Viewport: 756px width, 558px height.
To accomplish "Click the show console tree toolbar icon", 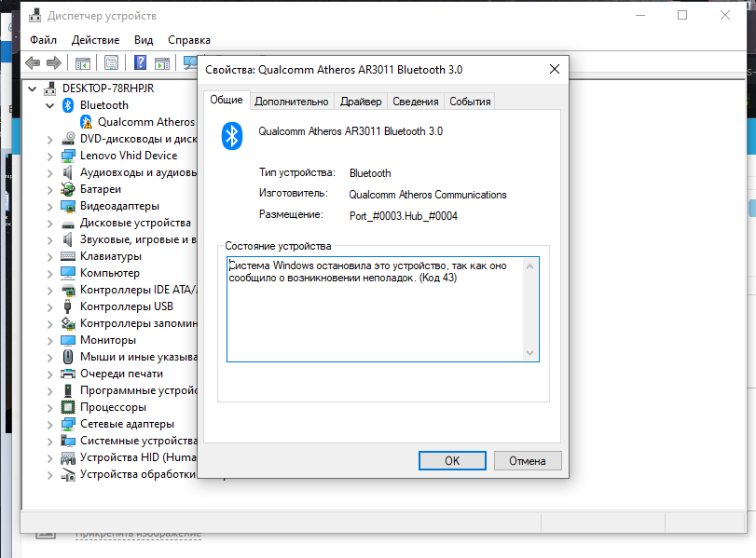I will point(82,62).
